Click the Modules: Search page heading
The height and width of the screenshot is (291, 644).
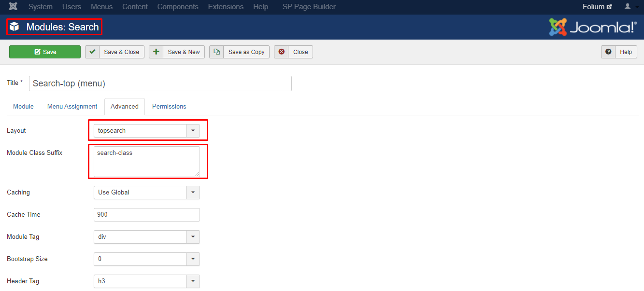pyautogui.click(x=63, y=27)
